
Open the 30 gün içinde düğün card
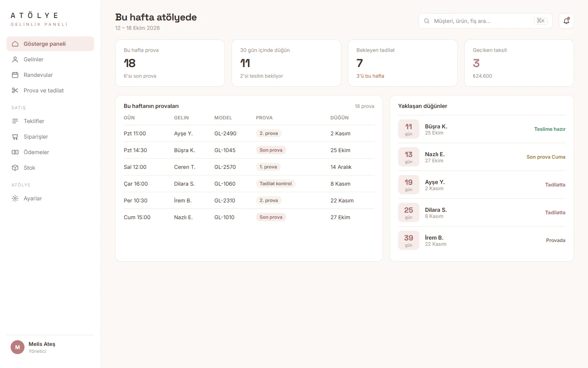coord(286,63)
